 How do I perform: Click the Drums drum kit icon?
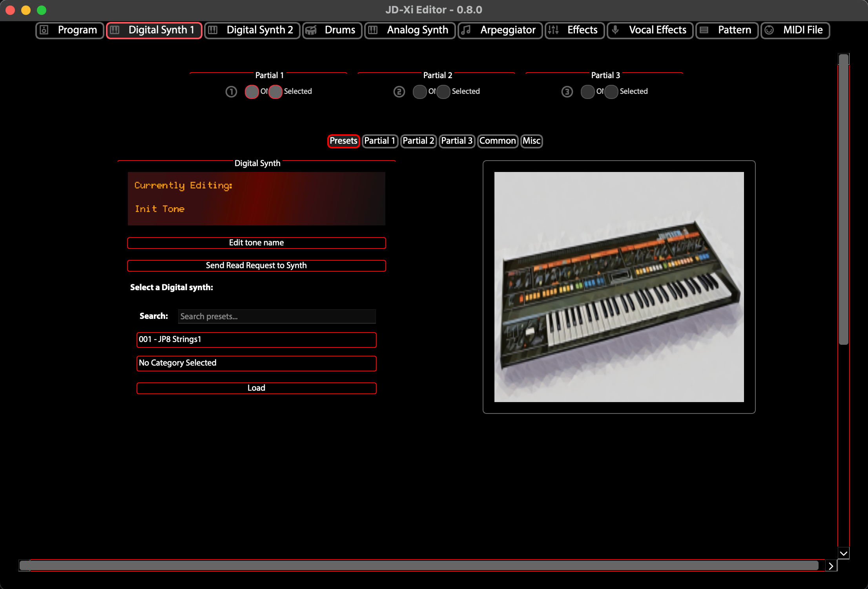pos(311,30)
